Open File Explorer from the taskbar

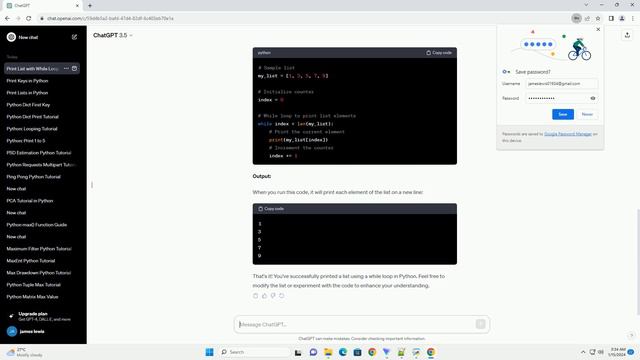click(328, 352)
